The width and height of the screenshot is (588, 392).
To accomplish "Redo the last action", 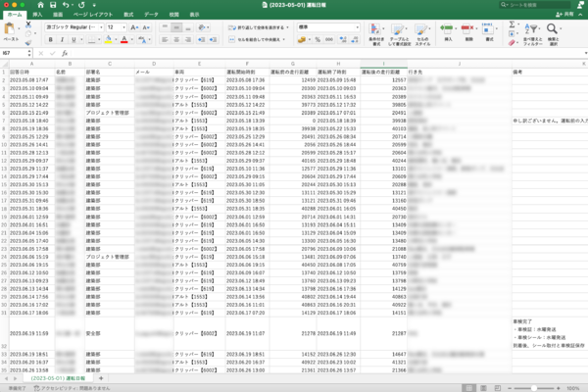I will tap(81, 5).
